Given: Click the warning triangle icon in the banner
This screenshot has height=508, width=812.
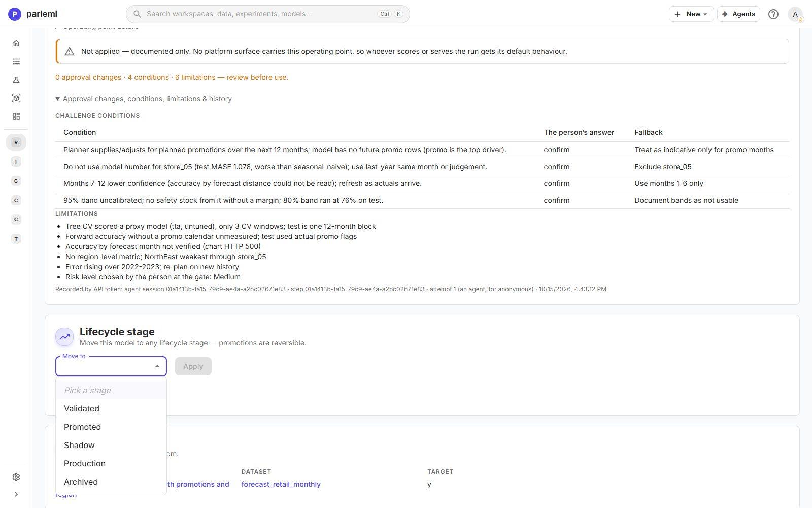Looking at the screenshot, I should click(x=70, y=51).
